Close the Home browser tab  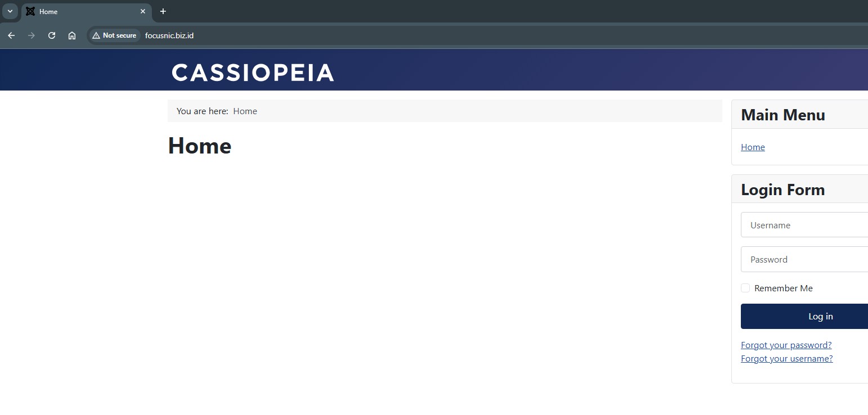143,11
